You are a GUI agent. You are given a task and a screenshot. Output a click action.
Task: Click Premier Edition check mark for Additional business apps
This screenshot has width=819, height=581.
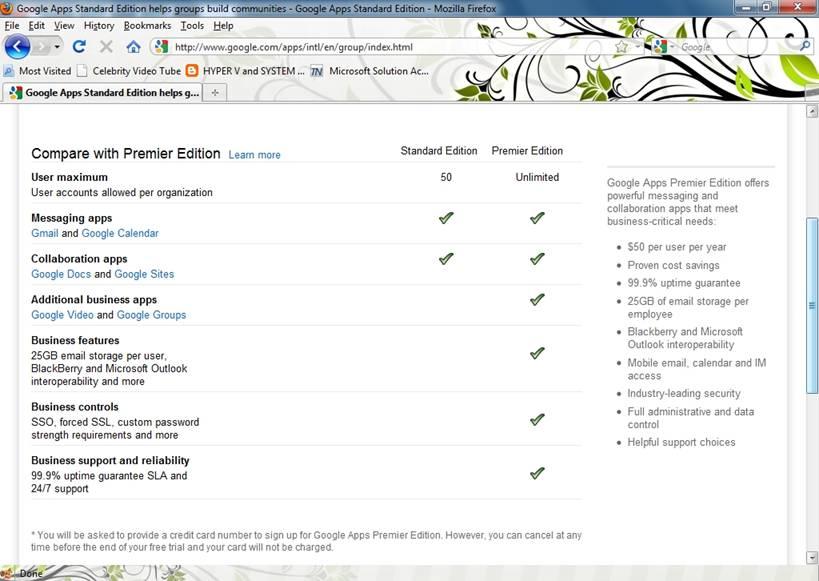(537, 299)
